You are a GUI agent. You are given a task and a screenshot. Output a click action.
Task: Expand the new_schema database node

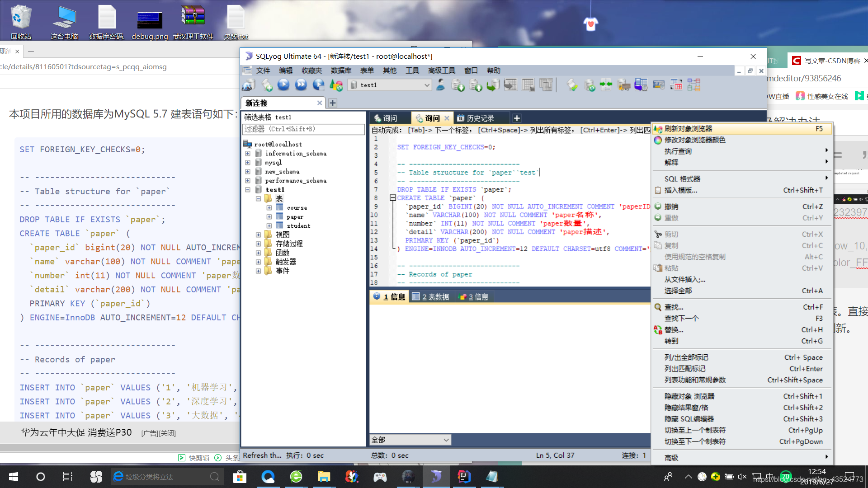pos(248,172)
